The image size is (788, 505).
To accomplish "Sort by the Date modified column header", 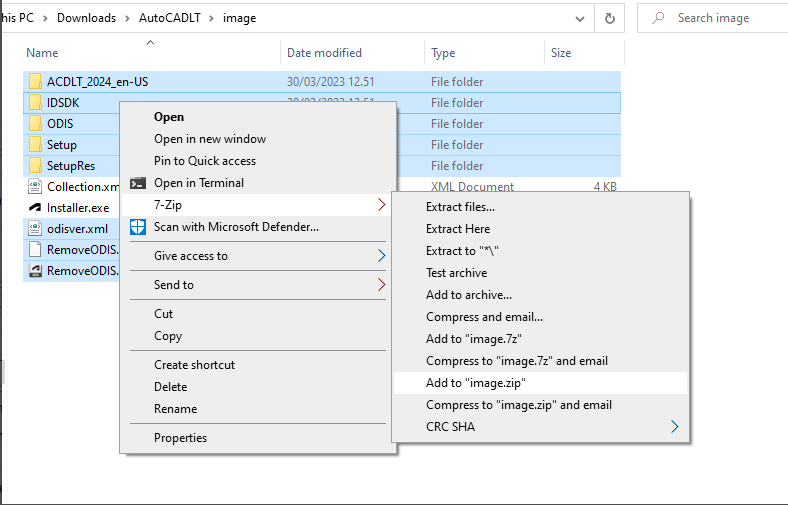I will 324,53.
